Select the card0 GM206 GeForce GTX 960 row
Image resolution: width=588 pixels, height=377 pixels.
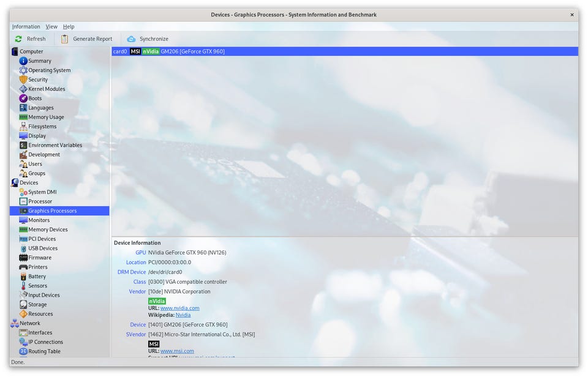pos(345,51)
